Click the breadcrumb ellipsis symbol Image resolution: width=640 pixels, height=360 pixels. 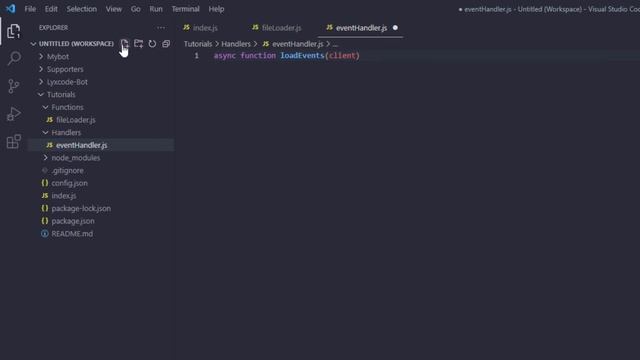tap(335, 44)
